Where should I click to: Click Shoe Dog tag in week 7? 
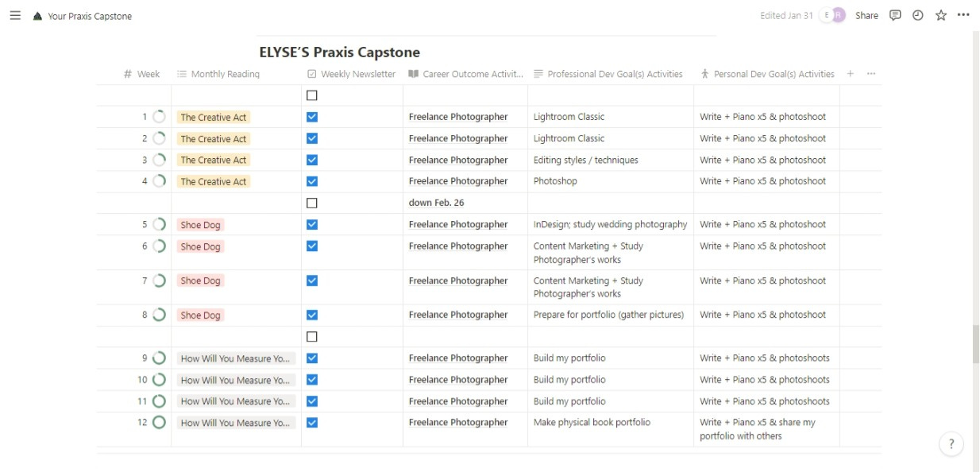pos(200,280)
